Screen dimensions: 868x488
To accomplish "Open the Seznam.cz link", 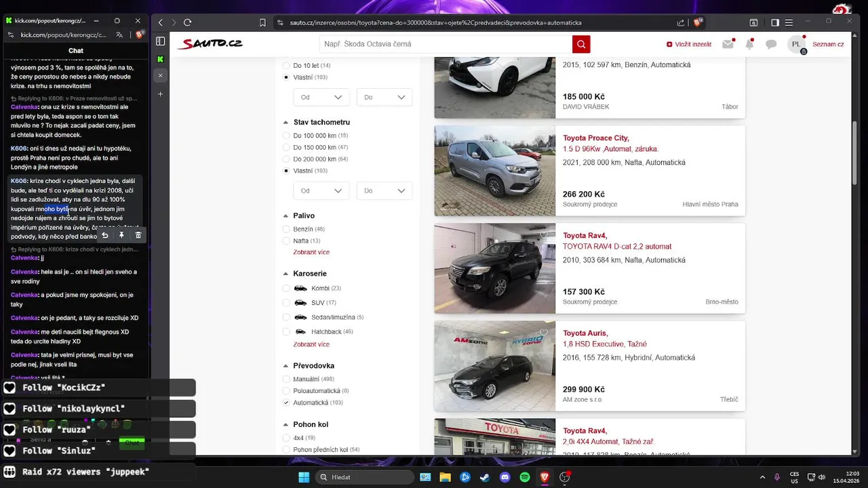I will pyautogui.click(x=828, y=44).
